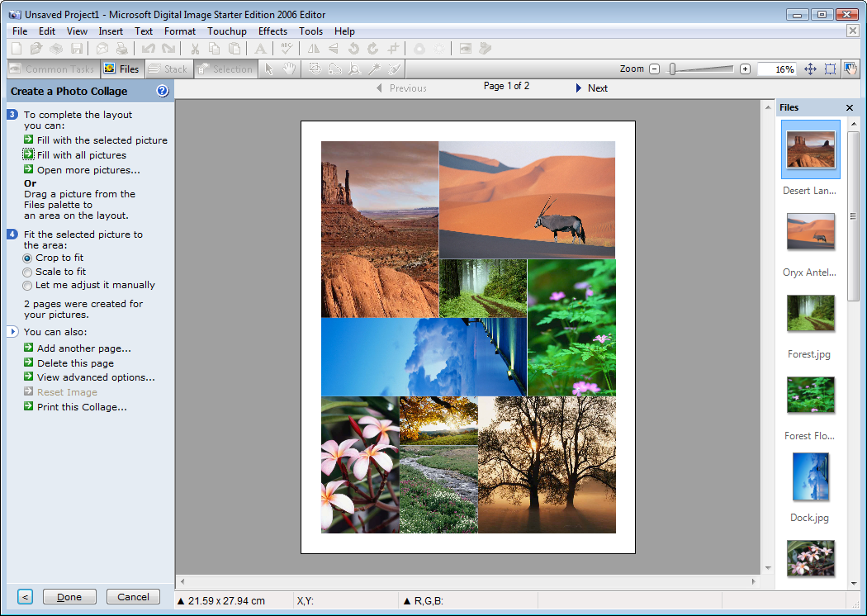The height and width of the screenshot is (616, 867).
Task: Click the Zoom out minus button
Action: [x=655, y=69]
